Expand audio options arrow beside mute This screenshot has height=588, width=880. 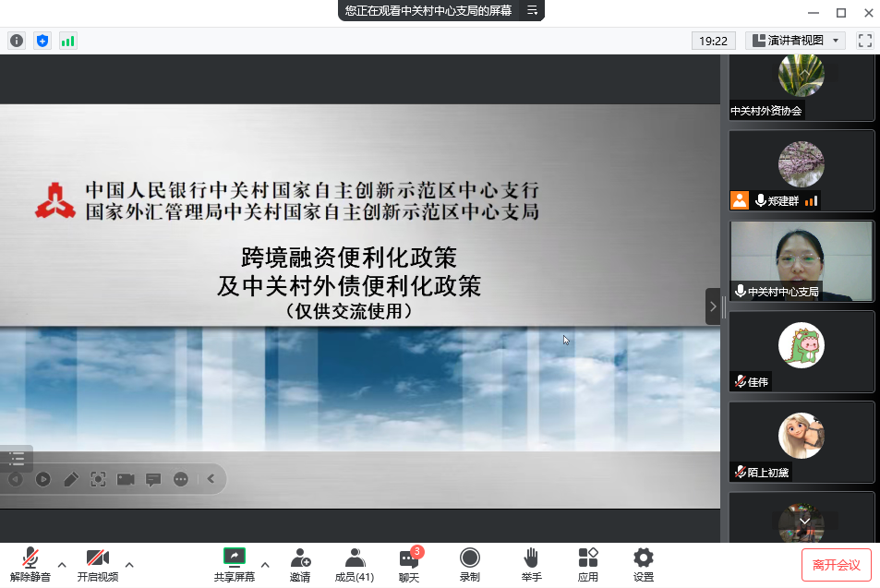pyautogui.click(x=62, y=564)
